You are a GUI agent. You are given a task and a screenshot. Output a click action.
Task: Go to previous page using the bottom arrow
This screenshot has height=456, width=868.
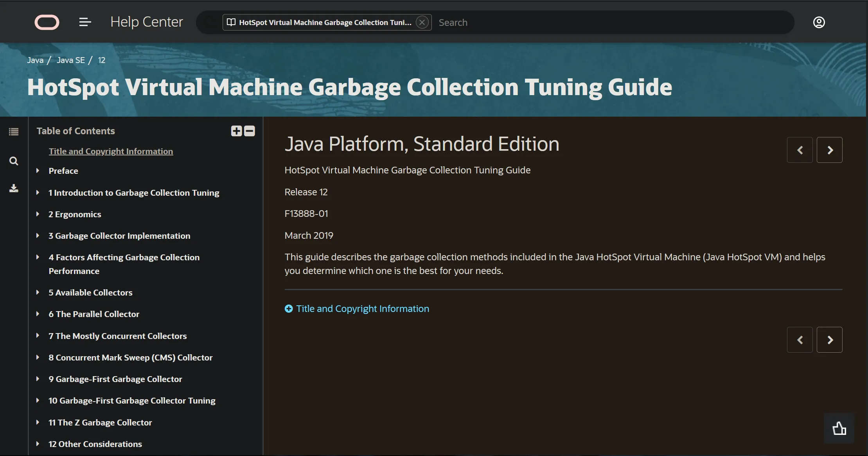pyautogui.click(x=800, y=340)
